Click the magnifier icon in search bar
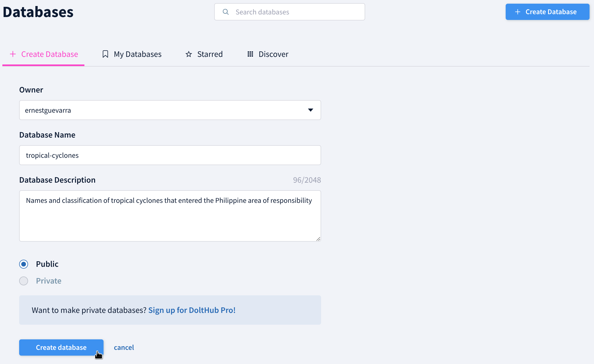Screen dimensions: 594x364 225,12
